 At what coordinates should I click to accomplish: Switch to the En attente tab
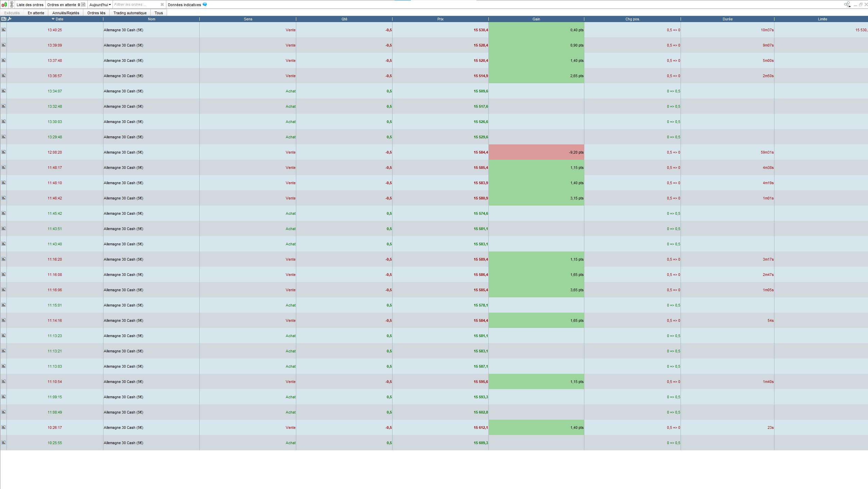click(36, 13)
